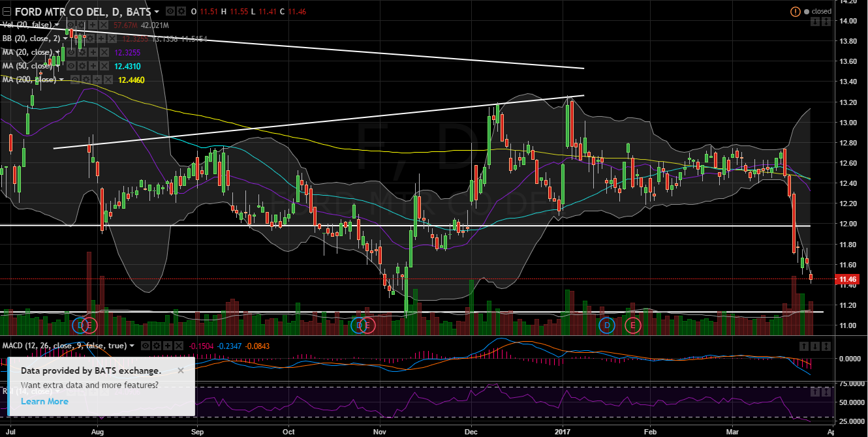Open the FORD MTR CO DEL symbol dropdown
The height and width of the screenshot is (437, 868).
(x=157, y=12)
